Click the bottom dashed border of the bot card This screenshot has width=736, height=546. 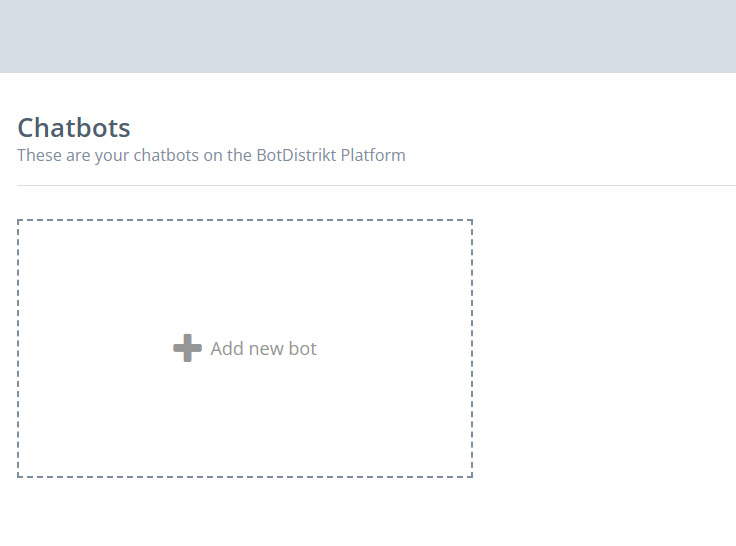click(244, 477)
